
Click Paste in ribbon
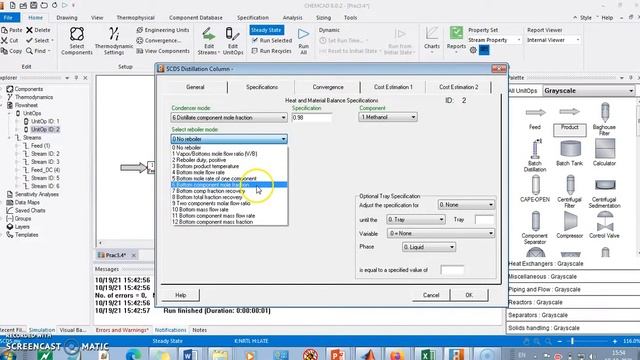coord(12,30)
